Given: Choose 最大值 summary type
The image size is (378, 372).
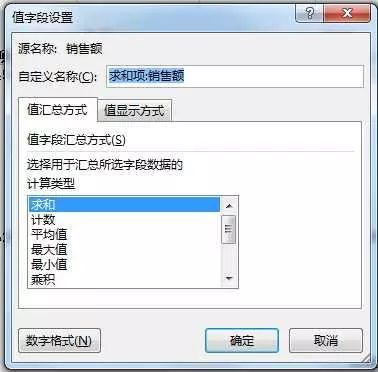Looking at the screenshot, I should (x=125, y=249).
